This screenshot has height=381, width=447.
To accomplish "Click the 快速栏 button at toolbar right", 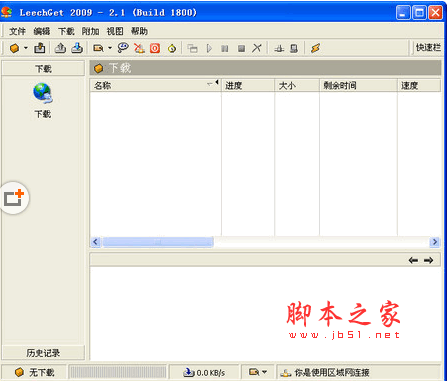I will (x=428, y=48).
